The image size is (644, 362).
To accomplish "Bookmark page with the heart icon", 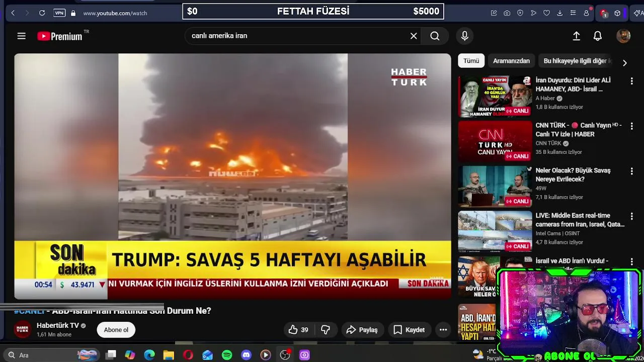I will pyautogui.click(x=546, y=13).
